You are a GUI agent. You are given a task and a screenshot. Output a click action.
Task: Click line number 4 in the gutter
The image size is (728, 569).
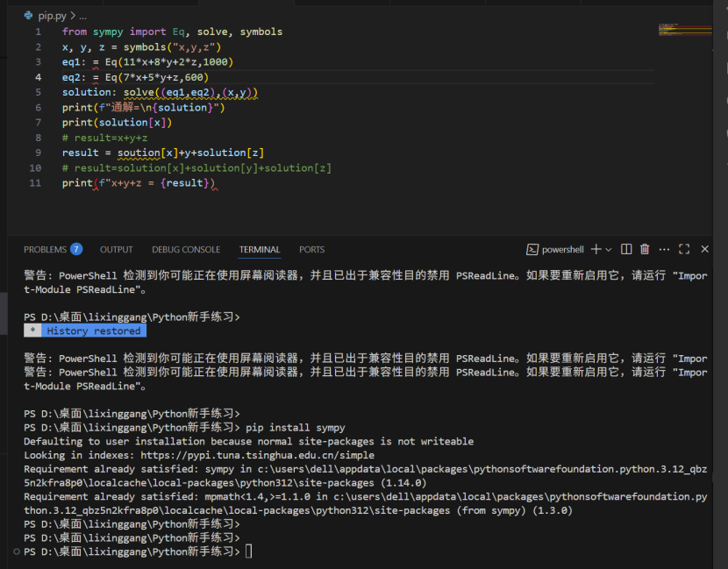click(x=38, y=77)
